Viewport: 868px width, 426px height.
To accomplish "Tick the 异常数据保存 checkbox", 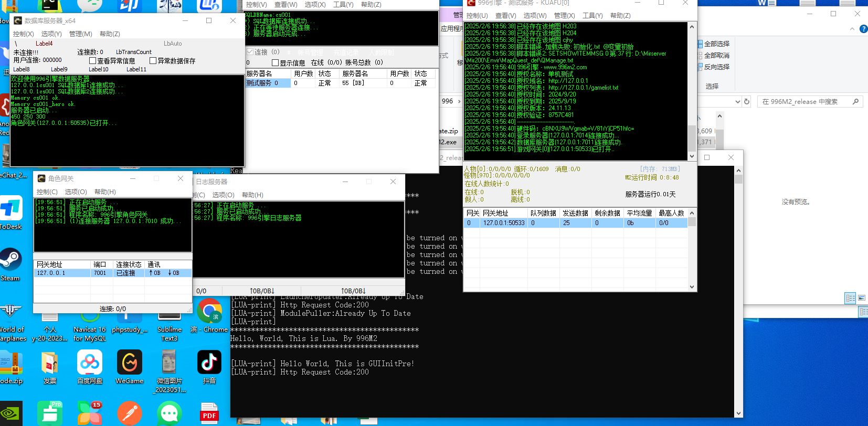I will (153, 61).
